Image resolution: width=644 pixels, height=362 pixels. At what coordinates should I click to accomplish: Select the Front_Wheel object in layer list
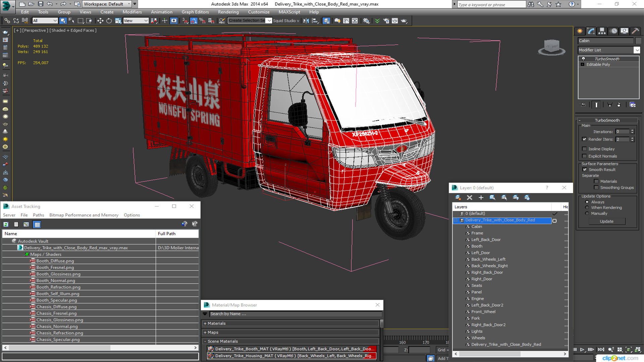[x=483, y=312]
